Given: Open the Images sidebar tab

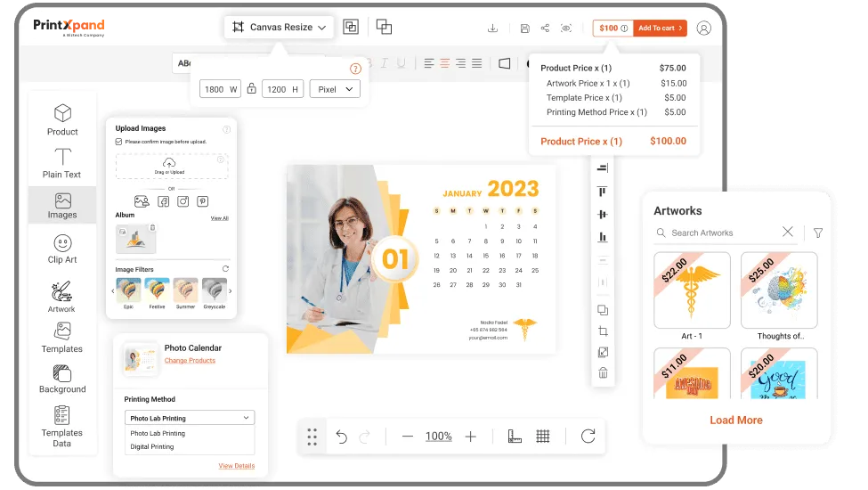Looking at the screenshot, I should click(x=62, y=206).
